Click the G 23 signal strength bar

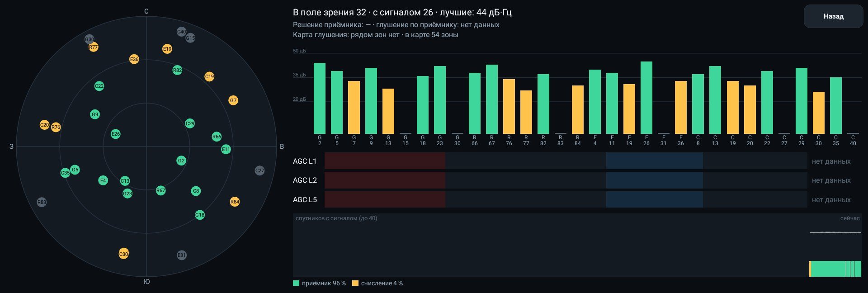(x=440, y=99)
